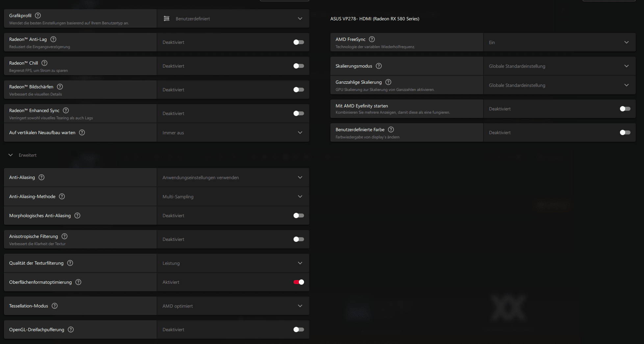
Task: Open help for Ganzzahlige Skalierung
Action: point(388,82)
